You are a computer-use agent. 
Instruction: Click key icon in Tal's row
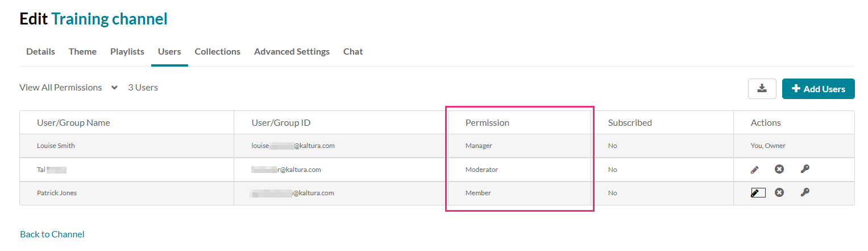pos(805,169)
